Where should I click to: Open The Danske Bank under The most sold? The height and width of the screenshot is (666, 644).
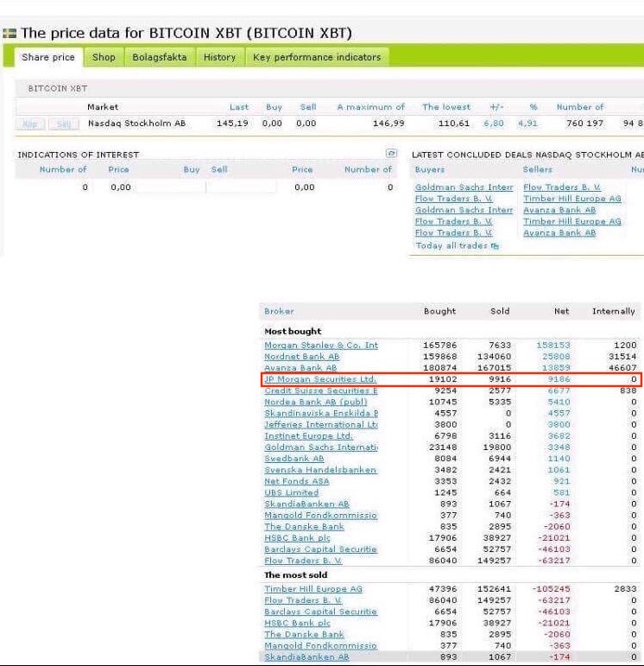304,634
